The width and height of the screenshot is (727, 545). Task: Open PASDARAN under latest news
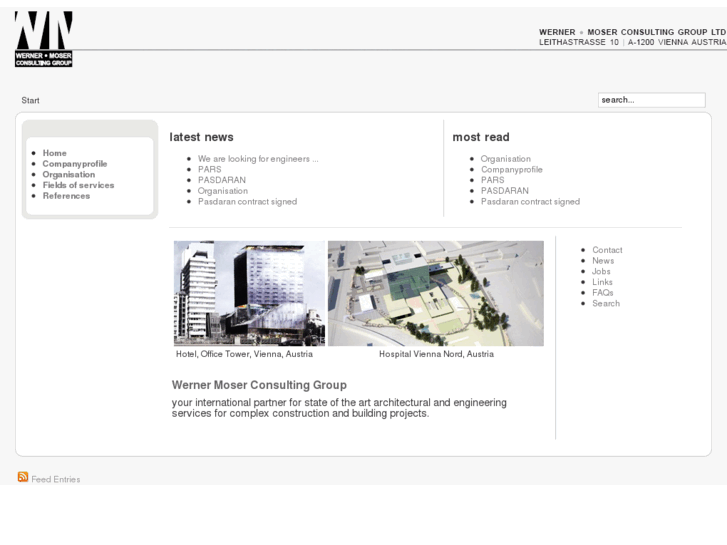[222, 180]
